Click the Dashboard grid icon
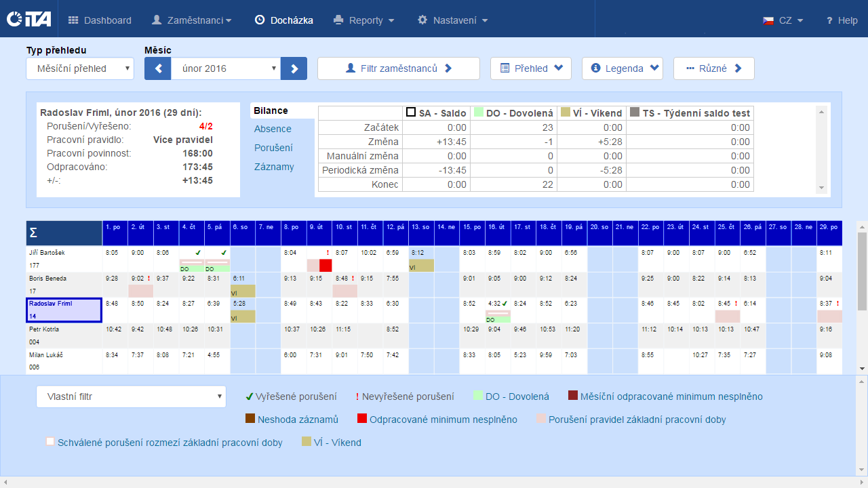The height and width of the screenshot is (488, 868). click(73, 20)
